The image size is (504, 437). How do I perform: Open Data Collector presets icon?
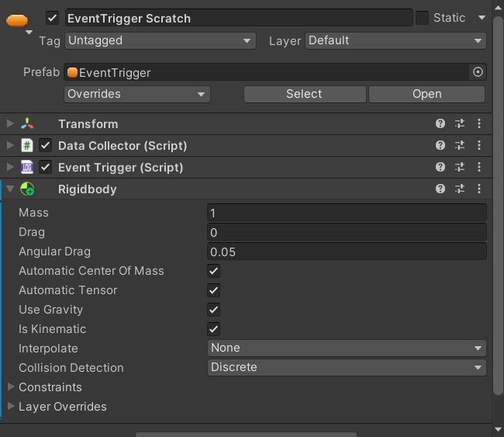pyautogui.click(x=460, y=145)
